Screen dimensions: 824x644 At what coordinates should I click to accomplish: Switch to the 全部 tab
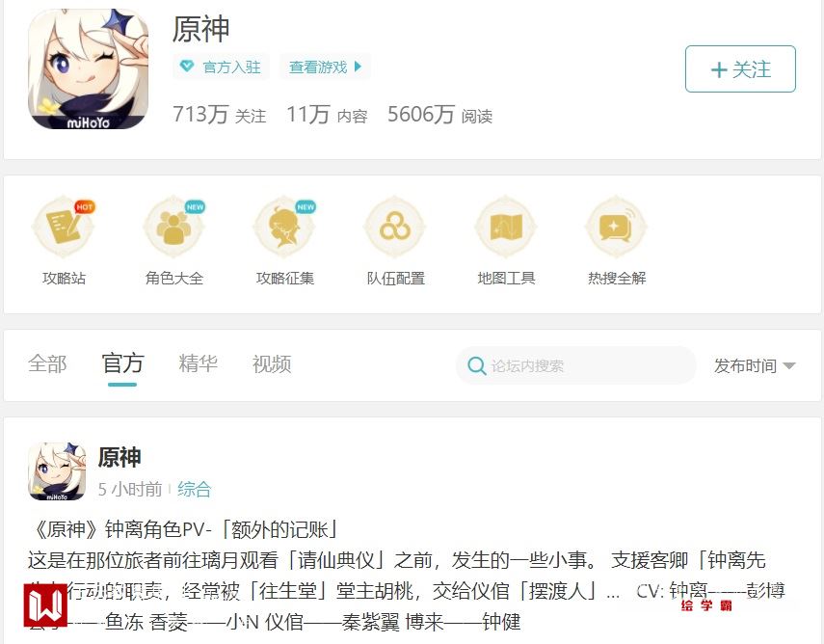point(47,363)
